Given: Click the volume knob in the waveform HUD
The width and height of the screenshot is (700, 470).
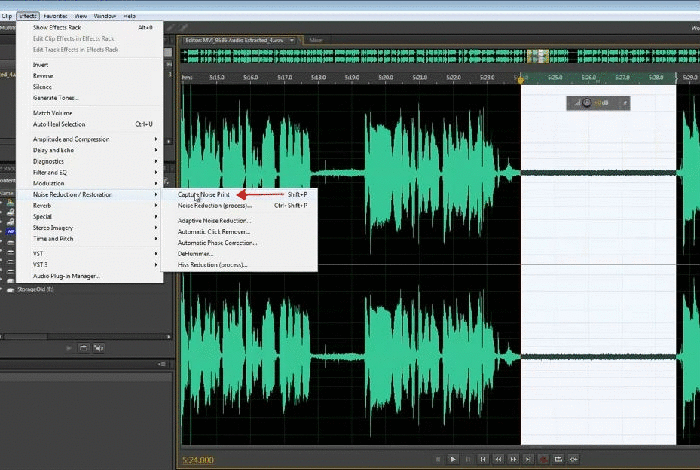Looking at the screenshot, I should pos(587,102).
